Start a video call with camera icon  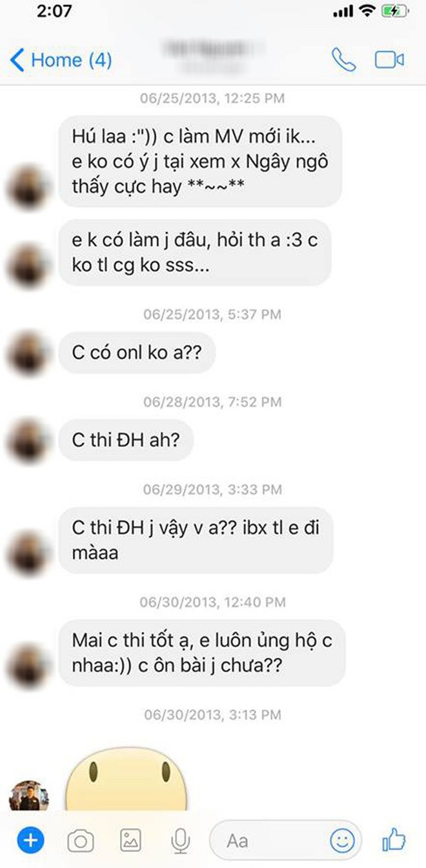[x=389, y=60]
